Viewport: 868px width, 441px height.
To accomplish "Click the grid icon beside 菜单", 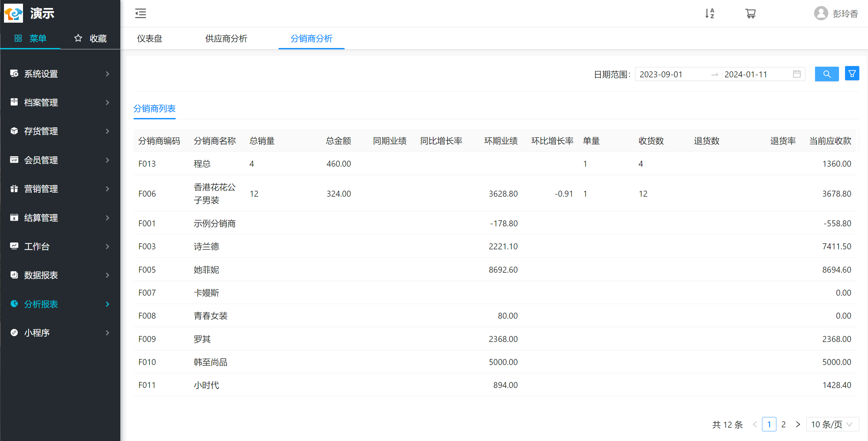I will 18,38.
